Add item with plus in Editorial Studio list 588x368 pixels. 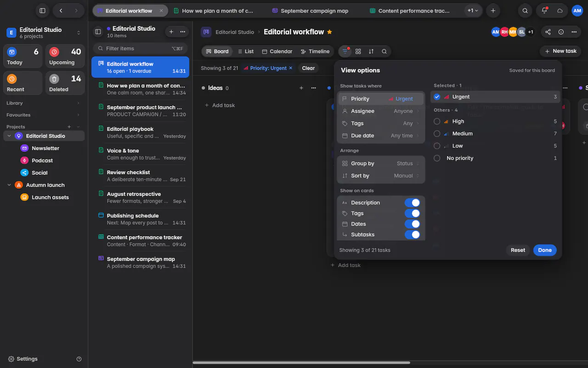click(171, 32)
